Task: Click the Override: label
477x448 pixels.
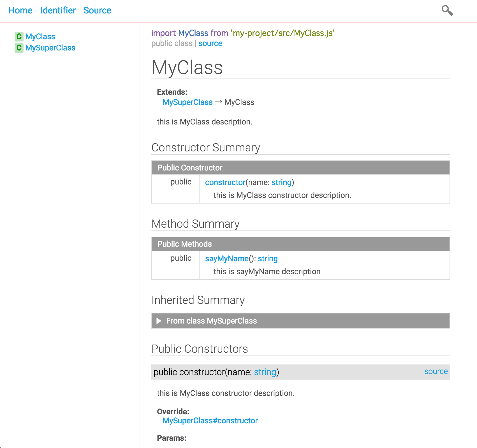Action: (173, 412)
